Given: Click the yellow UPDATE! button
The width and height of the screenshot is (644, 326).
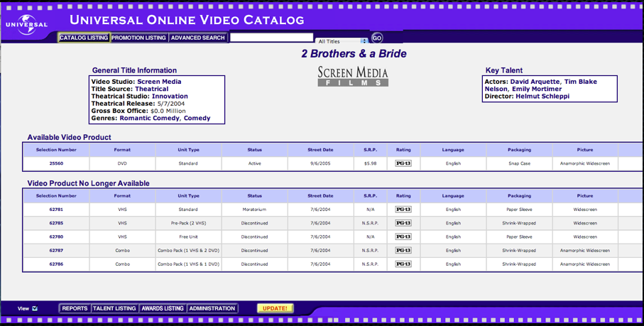Looking at the screenshot, I should click(275, 308).
